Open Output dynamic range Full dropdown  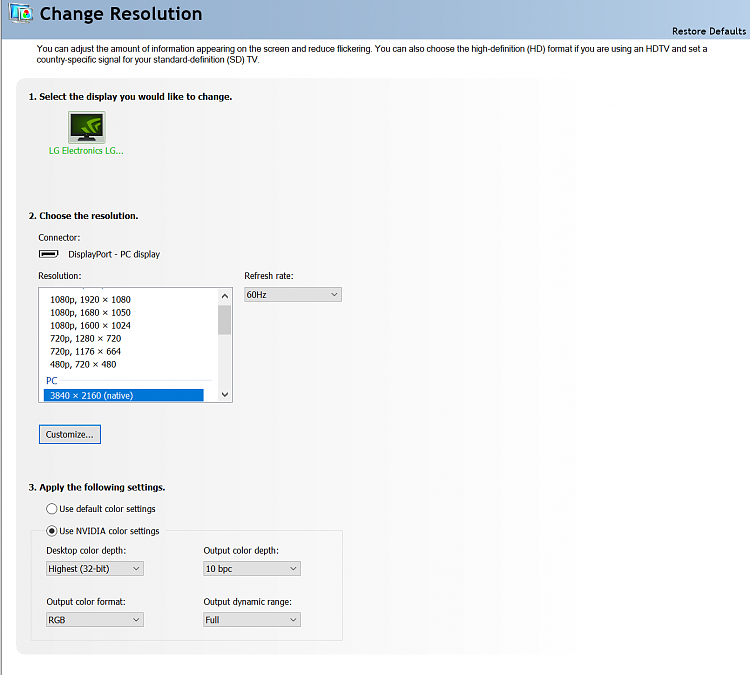click(x=252, y=620)
